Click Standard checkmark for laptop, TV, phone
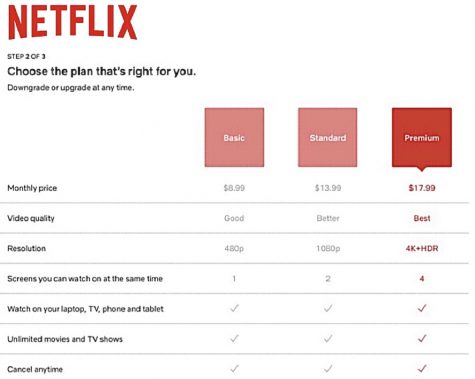The height and width of the screenshot is (379, 475). click(x=328, y=308)
